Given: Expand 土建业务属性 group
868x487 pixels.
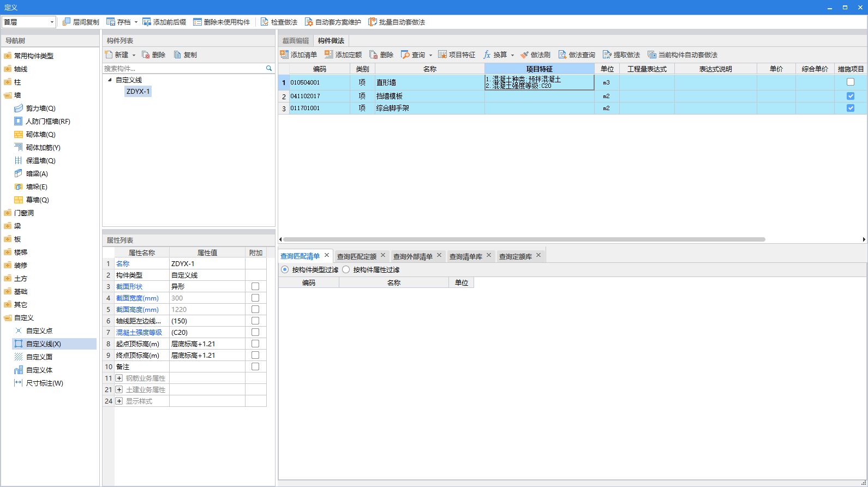Looking at the screenshot, I should [119, 389].
